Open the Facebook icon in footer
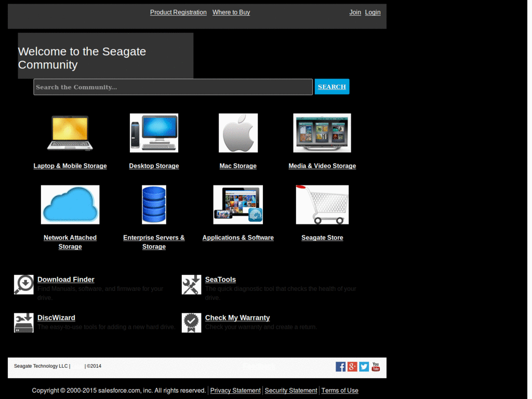The width and height of the screenshot is (532, 399). (341, 367)
